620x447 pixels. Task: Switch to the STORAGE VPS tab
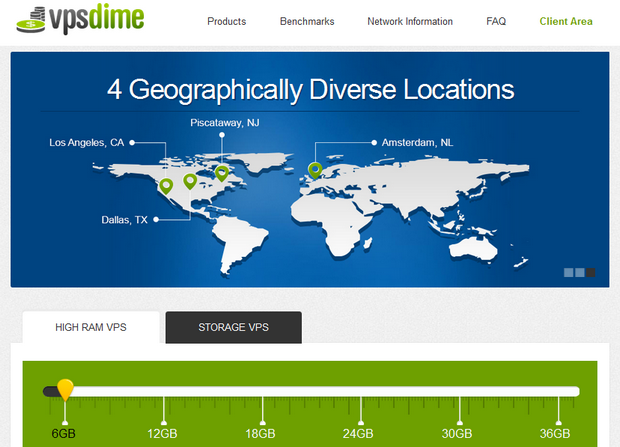tap(234, 327)
